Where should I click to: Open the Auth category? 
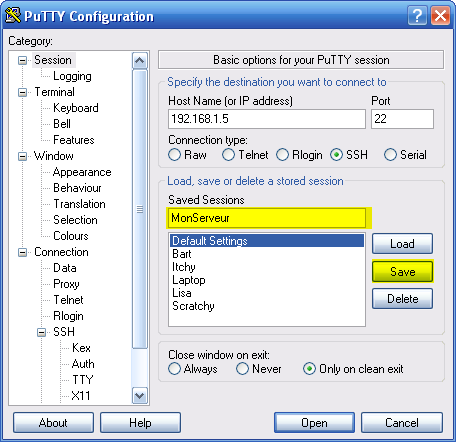pos(83,364)
